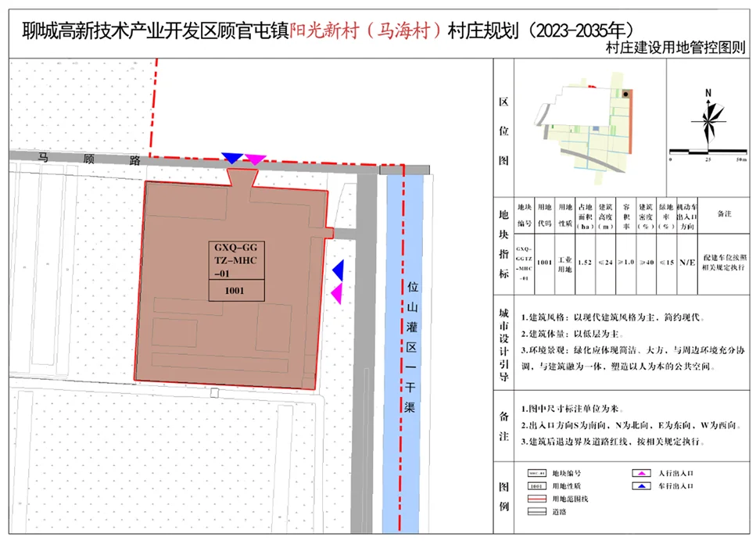Click the 用地性质 legend symbol box
The image size is (756, 544).
[x=536, y=486]
